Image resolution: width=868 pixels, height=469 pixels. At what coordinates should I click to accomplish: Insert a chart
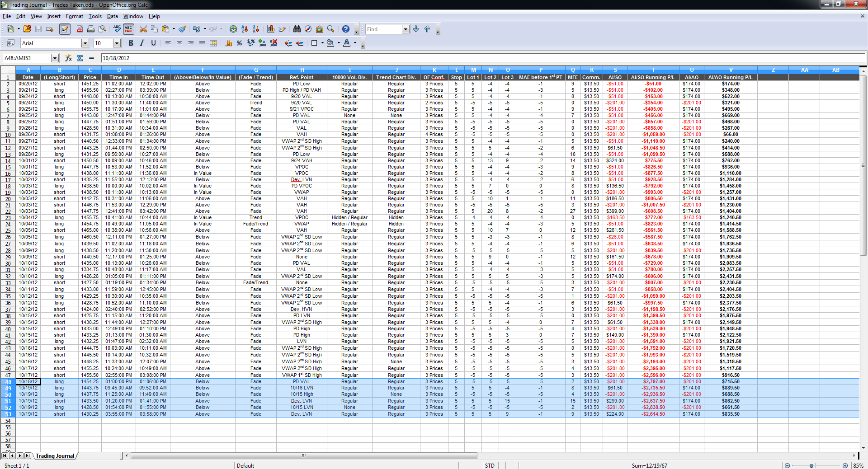(271, 29)
